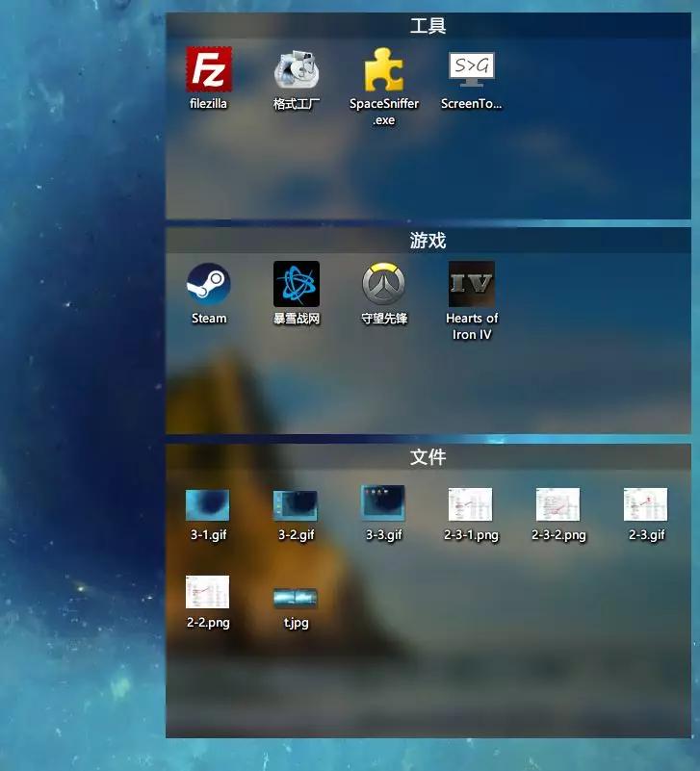Open the FileZilla shortcut
700x771 pixels.
coord(209,70)
